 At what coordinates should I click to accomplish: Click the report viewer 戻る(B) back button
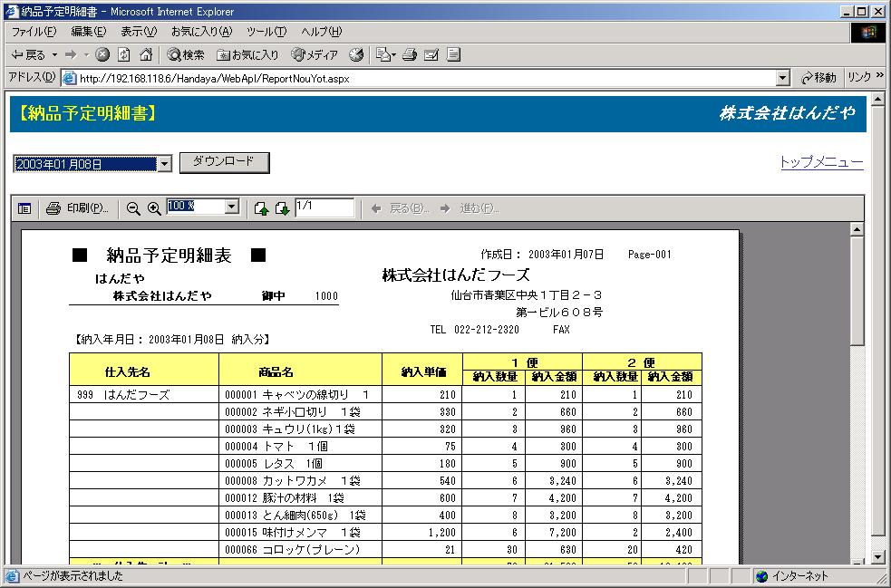(x=401, y=208)
